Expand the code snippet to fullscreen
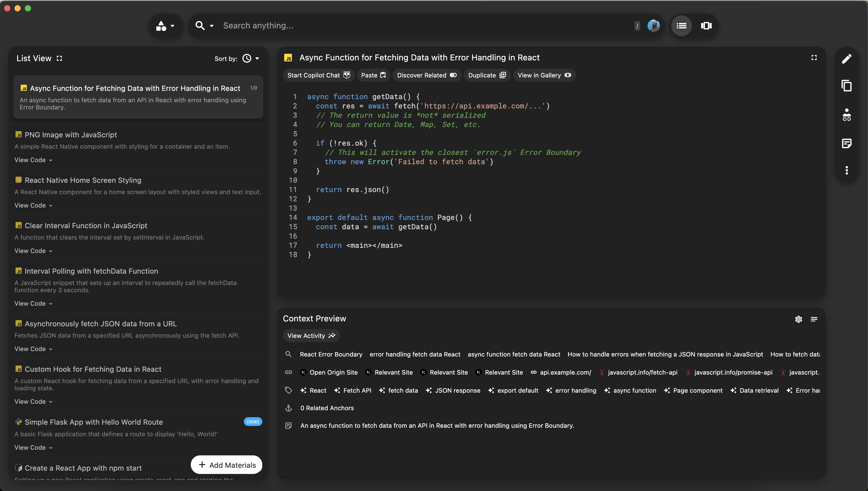Image resolution: width=868 pixels, height=491 pixels. tap(814, 58)
